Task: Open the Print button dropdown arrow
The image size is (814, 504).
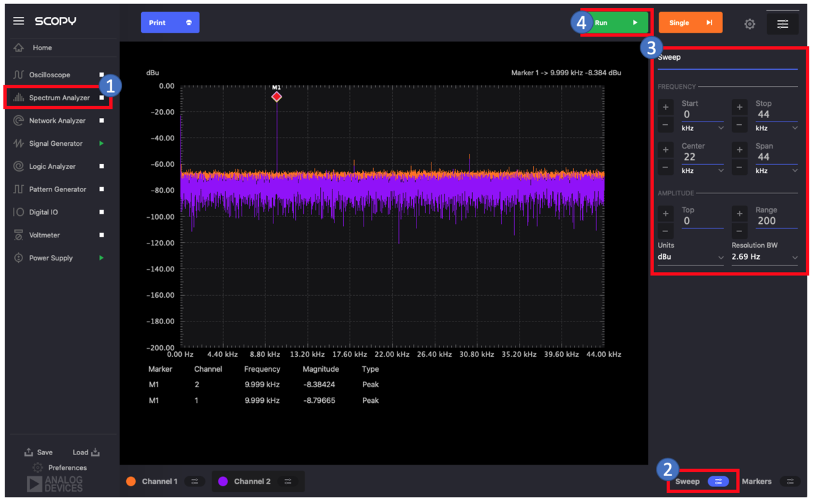Action: click(x=189, y=22)
